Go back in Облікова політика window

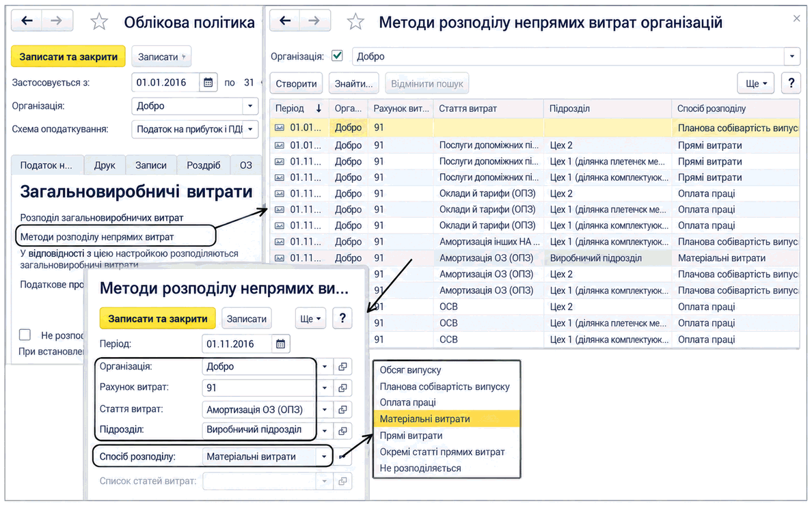[27, 20]
